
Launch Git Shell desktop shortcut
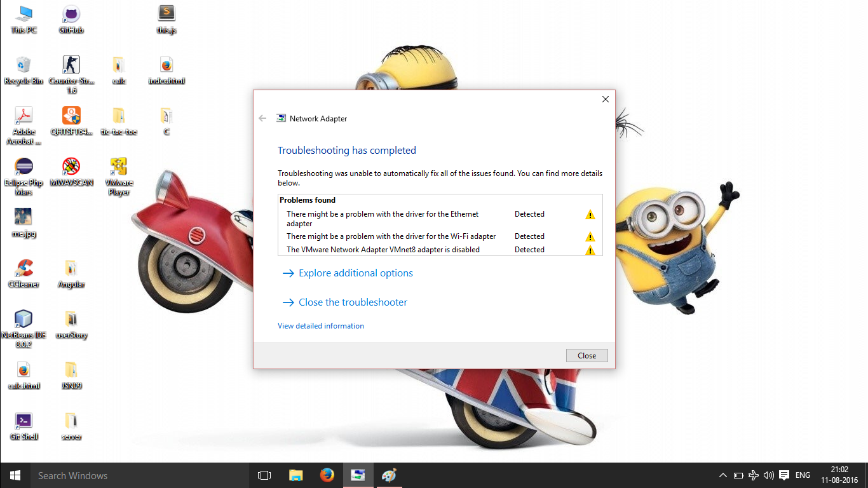coord(24,426)
